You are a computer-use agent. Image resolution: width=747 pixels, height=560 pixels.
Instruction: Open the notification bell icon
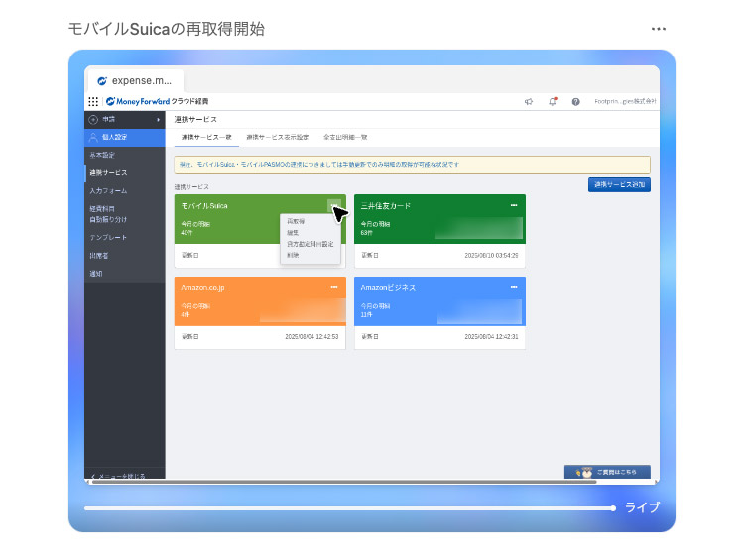click(553, 101)
